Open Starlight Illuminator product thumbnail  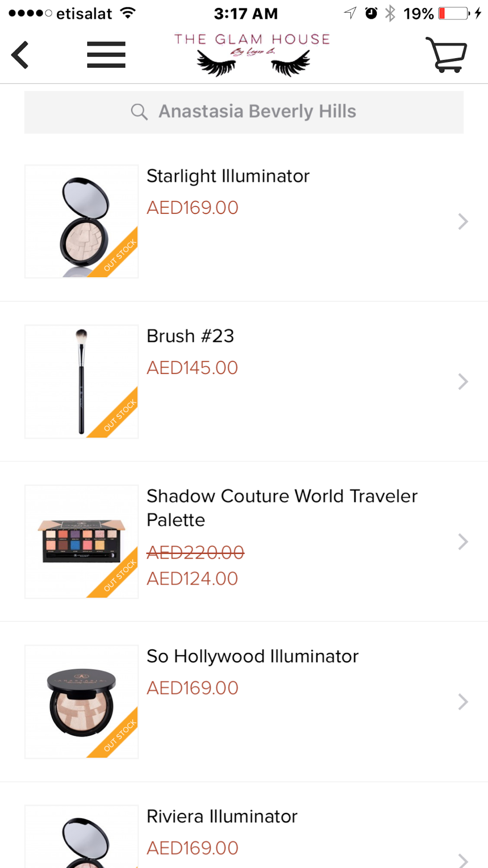[x=81, y=222]
